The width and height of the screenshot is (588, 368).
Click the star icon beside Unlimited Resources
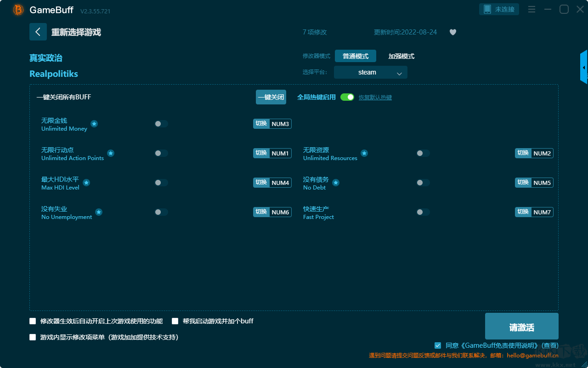tap(364, 153)
